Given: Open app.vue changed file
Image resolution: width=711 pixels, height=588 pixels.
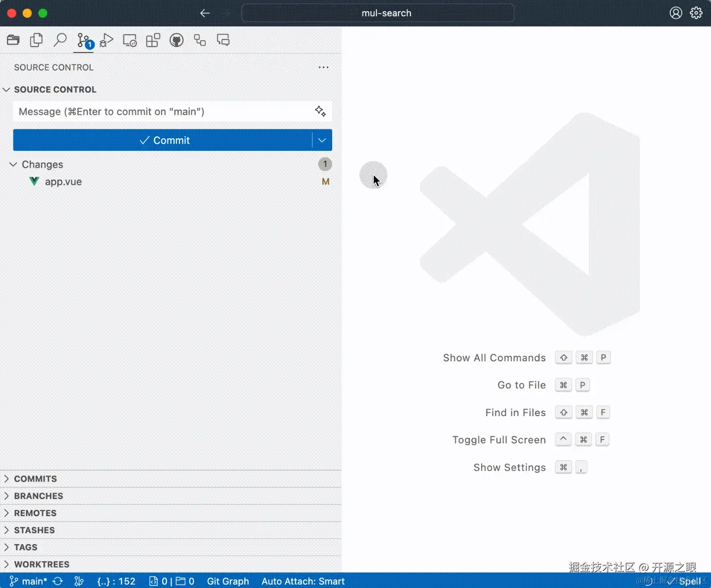Looking at the screenshot, I should [x=63, y=182].
